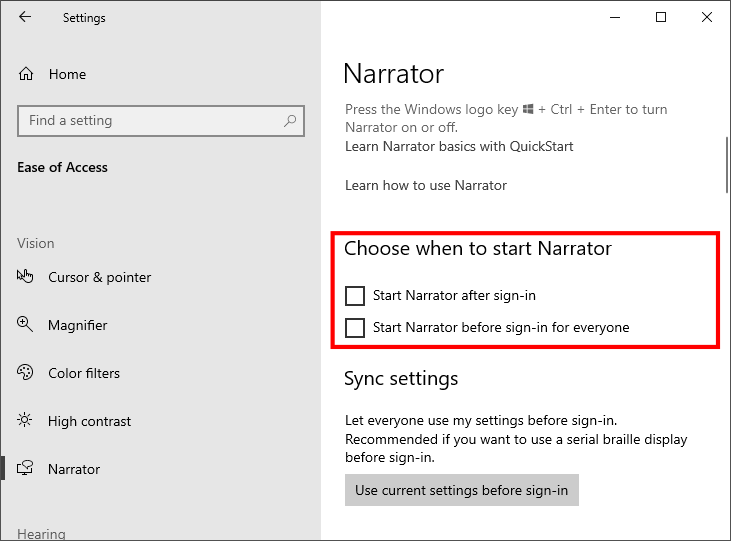Go to Magnifier settings
The height and width of the screenshot is (541, 731).
77,325
